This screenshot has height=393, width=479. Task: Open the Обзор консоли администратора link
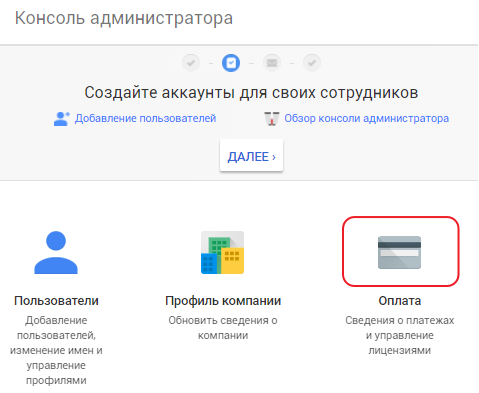(367, 118)
